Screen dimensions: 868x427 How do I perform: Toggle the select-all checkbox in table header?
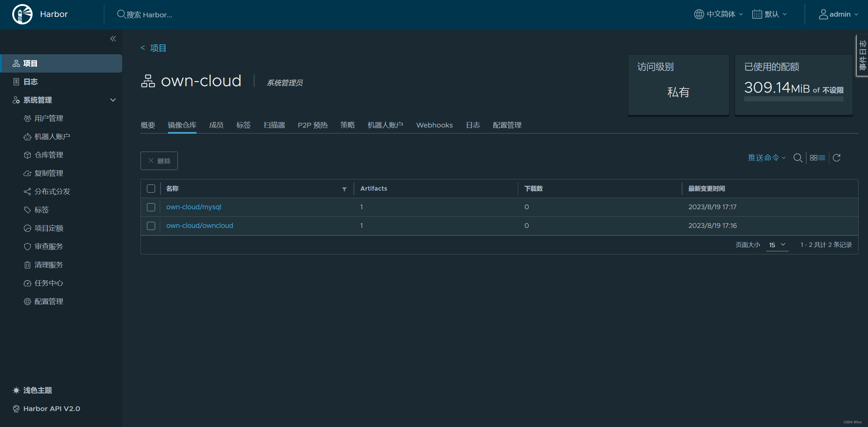[x=151, y=189]
